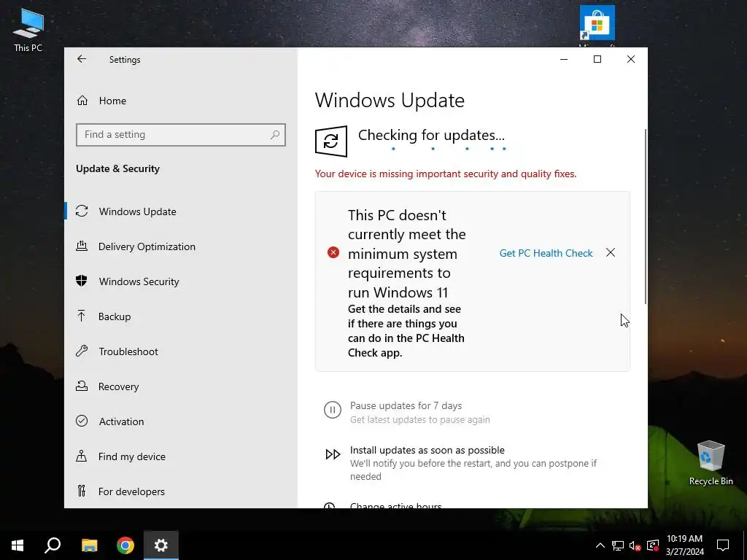Viewport: 747px width, 560px height.
Task: Show hidden tray icons chevron
Action: coord(600,545)
